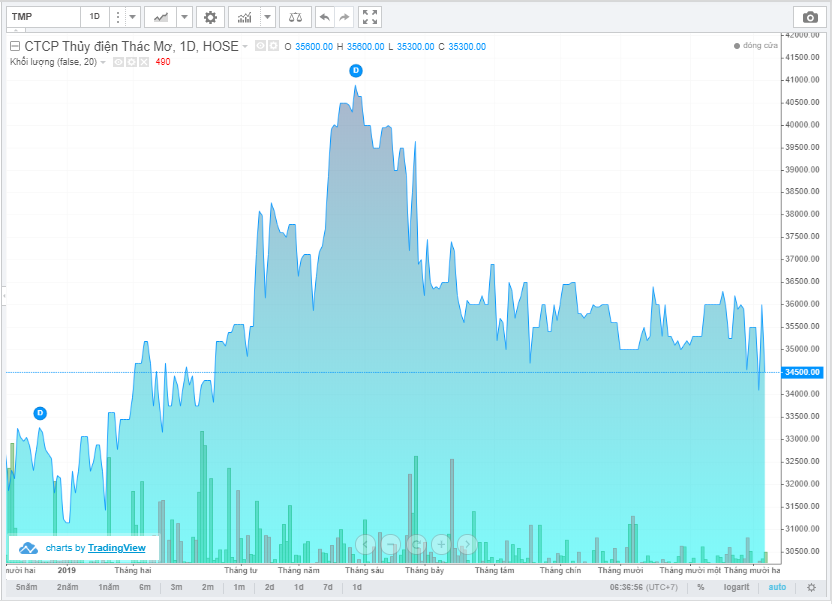Screen dimensions: 832x604
Task: Click the compare symbols scales icon
Action: point(294,17)
